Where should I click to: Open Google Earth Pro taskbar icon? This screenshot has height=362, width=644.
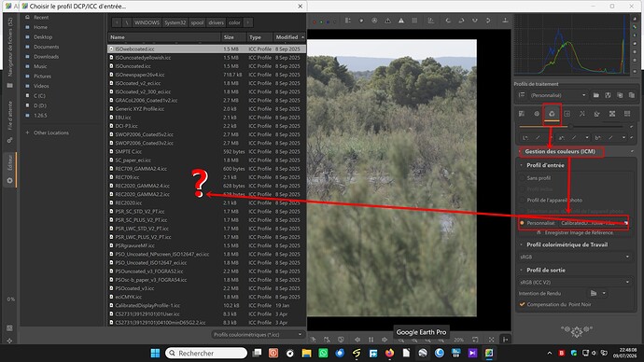coord(423,353)
